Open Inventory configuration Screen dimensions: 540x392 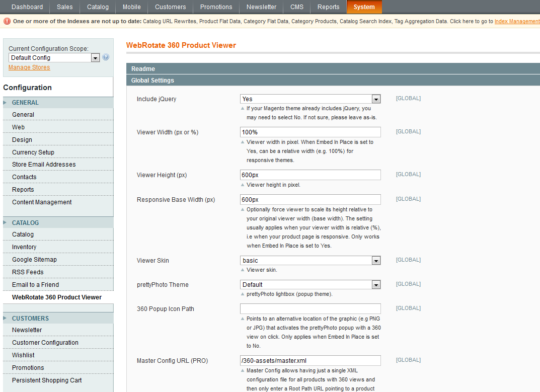(58, 247)
